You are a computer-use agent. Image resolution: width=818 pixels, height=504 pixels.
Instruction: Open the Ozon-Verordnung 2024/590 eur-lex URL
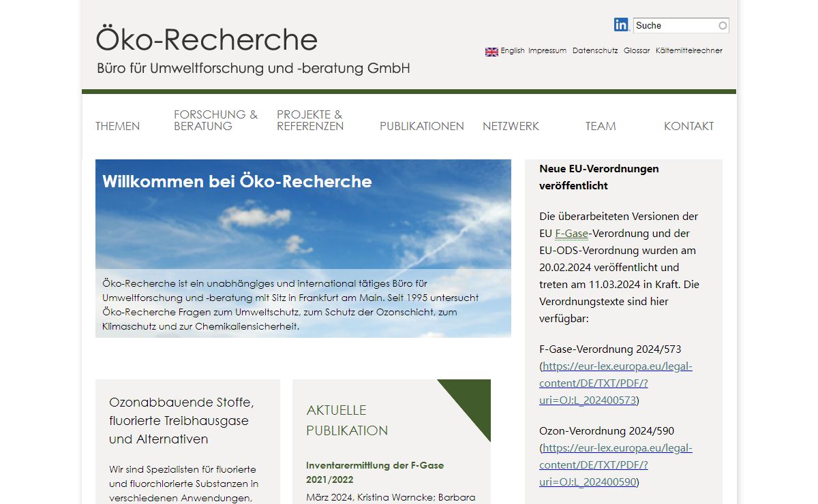(x=617, y=464)
